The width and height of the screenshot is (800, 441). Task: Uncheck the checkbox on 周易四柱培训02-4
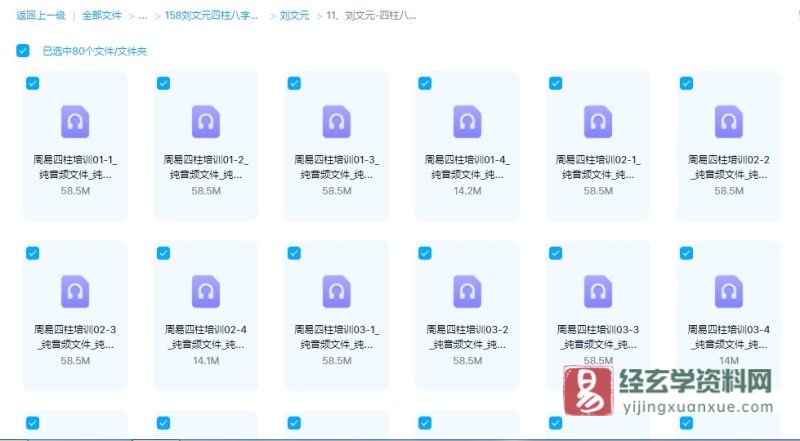pyautogui.click(x=164, y=253)
